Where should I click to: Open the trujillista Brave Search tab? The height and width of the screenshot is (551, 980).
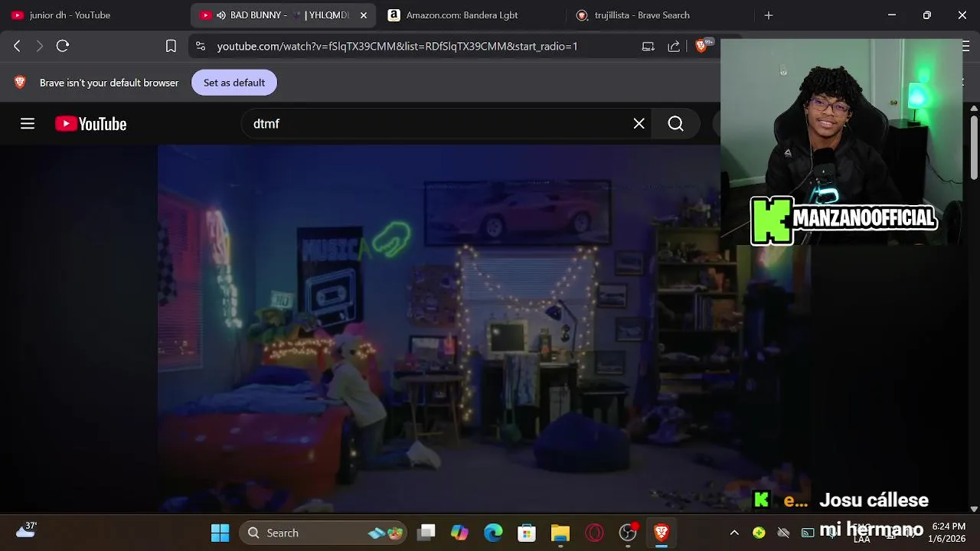pyautogui.click(x=658, y=15)
